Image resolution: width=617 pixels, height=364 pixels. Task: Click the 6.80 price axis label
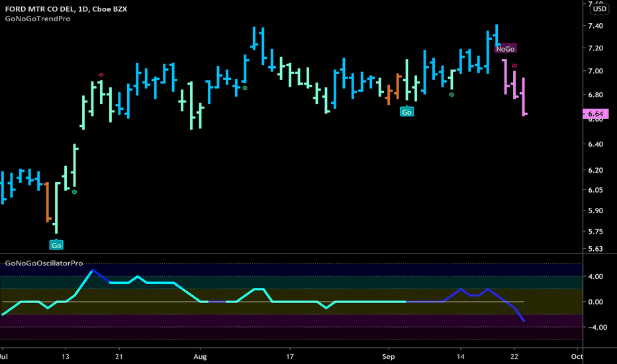click(x=595, y=95)
